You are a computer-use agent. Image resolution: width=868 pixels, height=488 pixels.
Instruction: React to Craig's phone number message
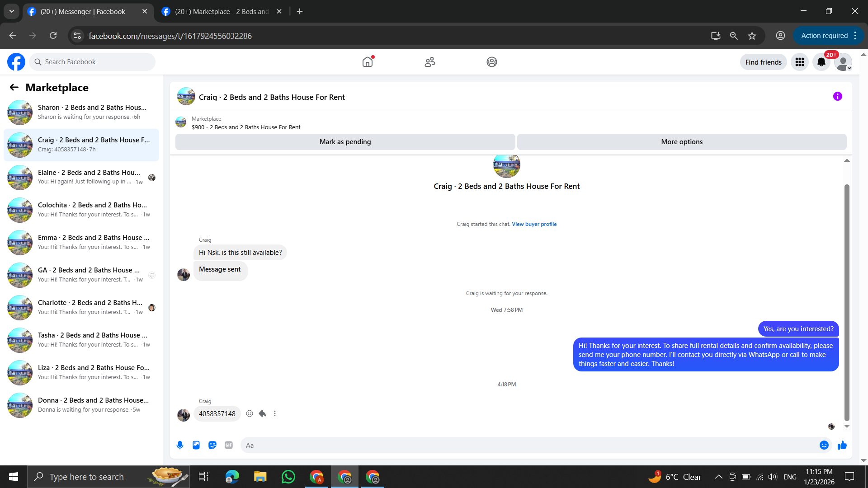pyautogui.click(x=250, y=413)
